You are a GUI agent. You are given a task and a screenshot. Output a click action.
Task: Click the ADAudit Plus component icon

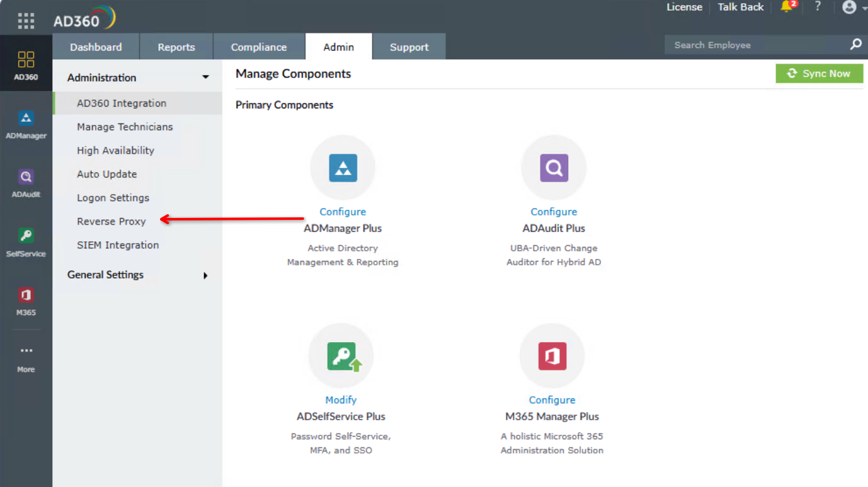coord(554,168)
